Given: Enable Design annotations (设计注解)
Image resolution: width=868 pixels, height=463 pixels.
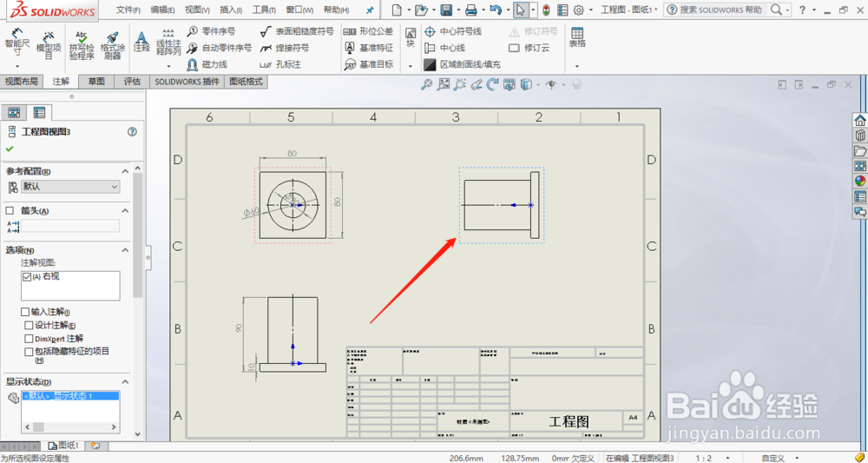Looking at the screenshot, I should point(29,326).
